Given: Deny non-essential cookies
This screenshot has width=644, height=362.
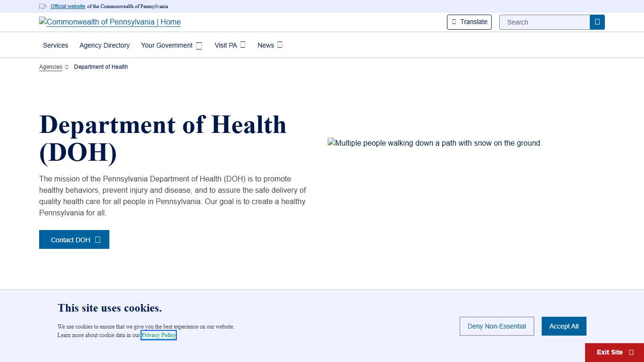Looking at the screenshot, I should [496, 326].
